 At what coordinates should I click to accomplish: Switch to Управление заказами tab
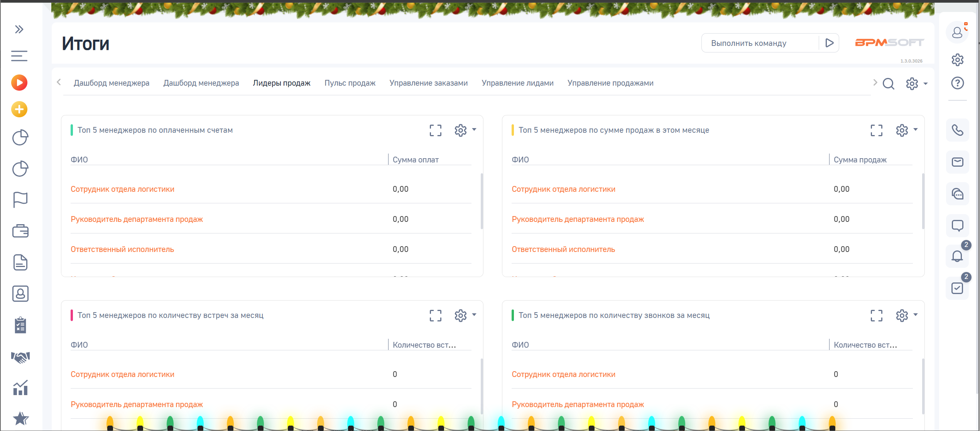pos(429,83)
